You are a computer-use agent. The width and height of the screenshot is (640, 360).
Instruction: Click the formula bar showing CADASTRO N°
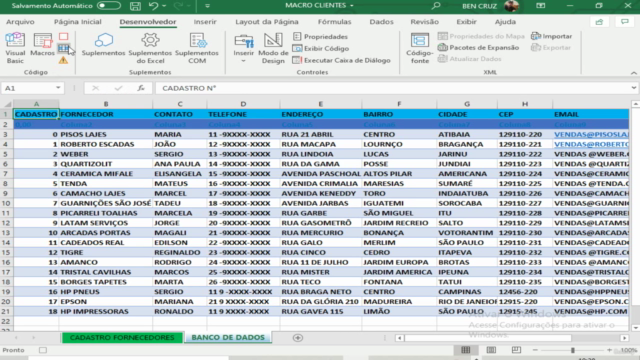point(392,88)
